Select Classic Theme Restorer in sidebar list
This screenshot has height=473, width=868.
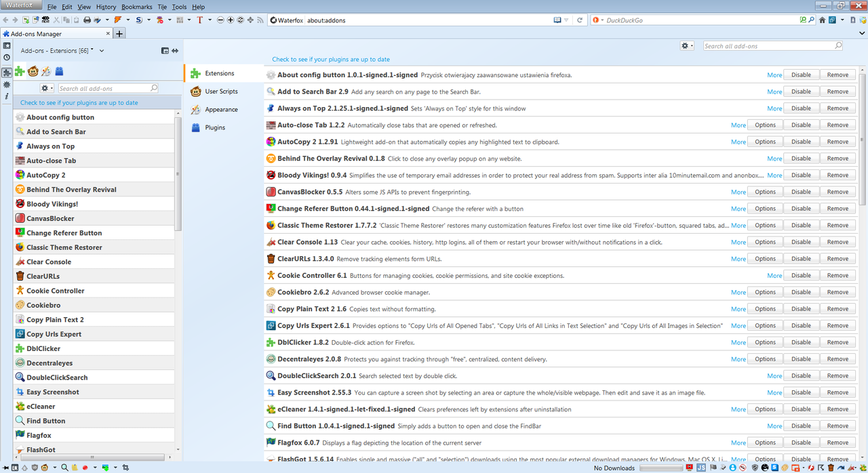point(94,247)
